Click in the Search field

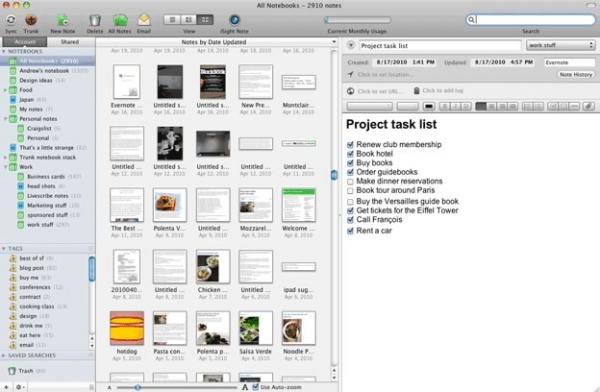coord(531,20)
